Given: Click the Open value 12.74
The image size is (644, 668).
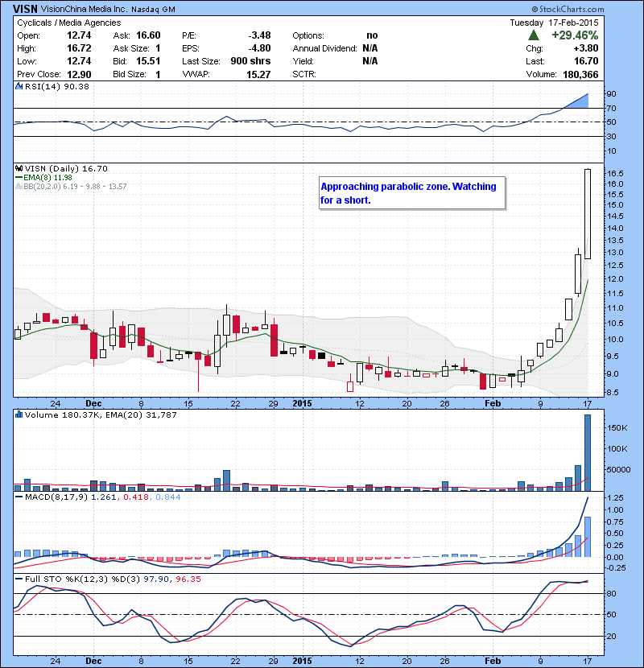Looking at the screenshot, I should (x=79, y=35).
